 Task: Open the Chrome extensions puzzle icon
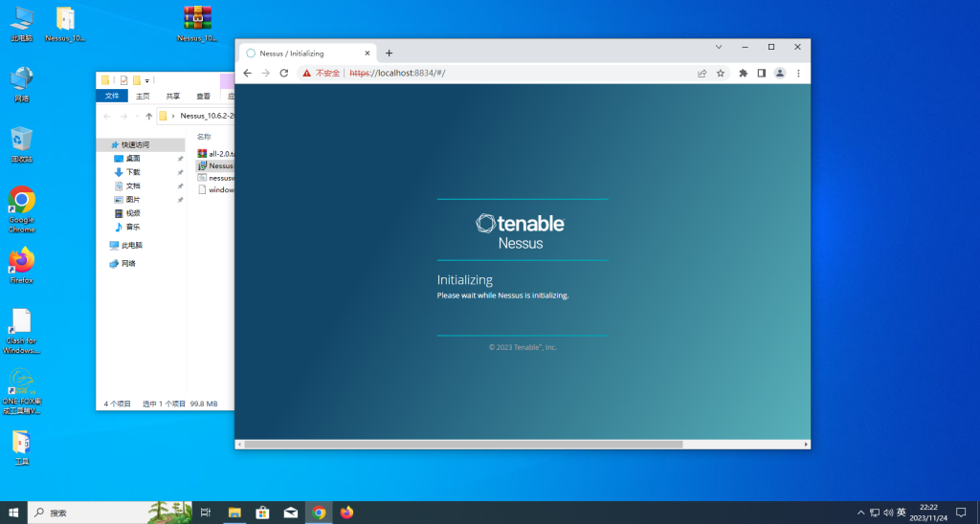(x=743, y=73)
